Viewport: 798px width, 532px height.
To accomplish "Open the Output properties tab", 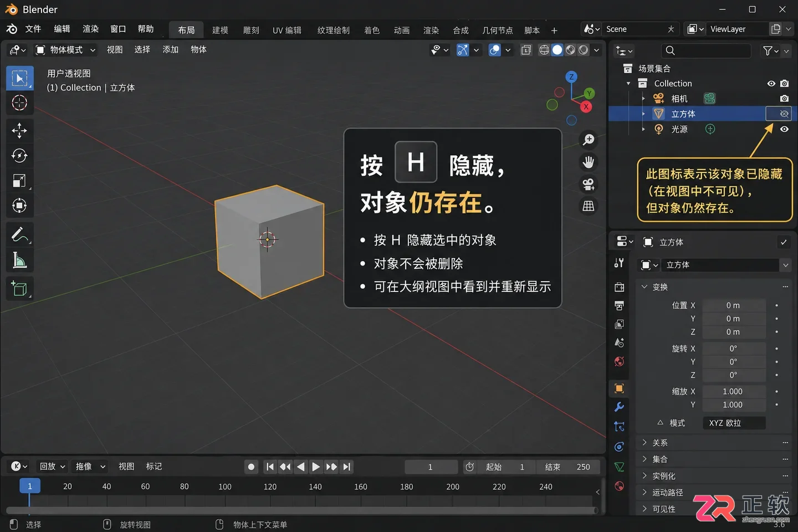I will click(x=620, y=306).
